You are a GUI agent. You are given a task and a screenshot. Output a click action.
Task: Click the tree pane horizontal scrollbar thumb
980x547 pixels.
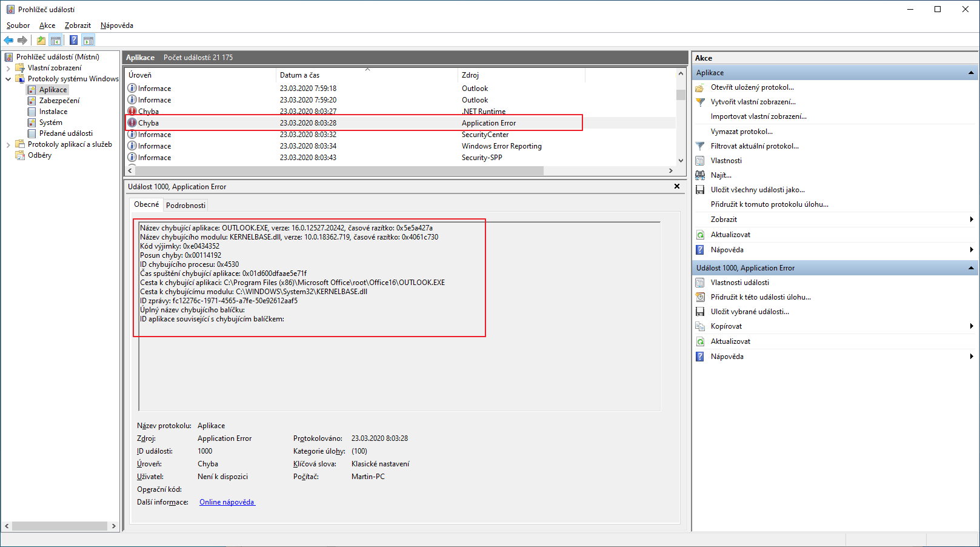tap(59, 526)
